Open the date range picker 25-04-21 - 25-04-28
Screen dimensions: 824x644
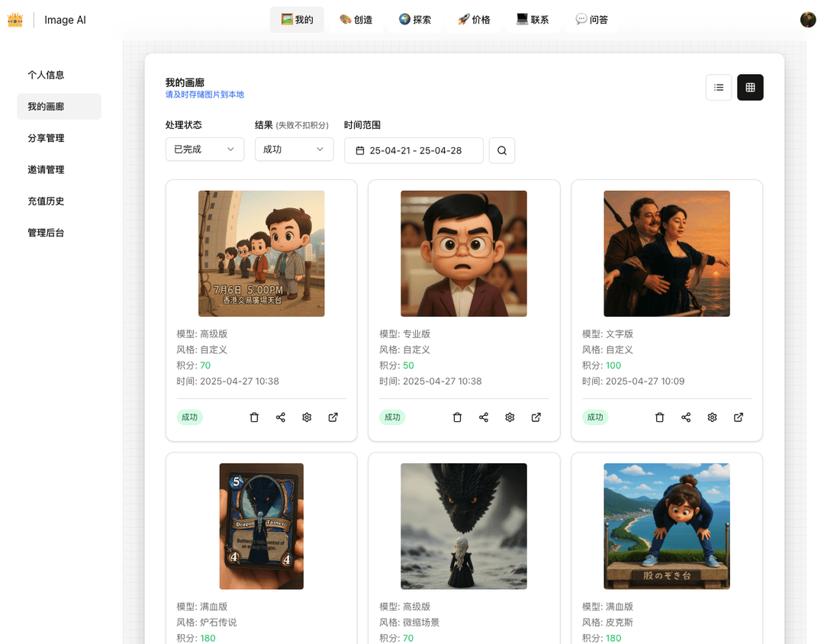tap(414, 150)
